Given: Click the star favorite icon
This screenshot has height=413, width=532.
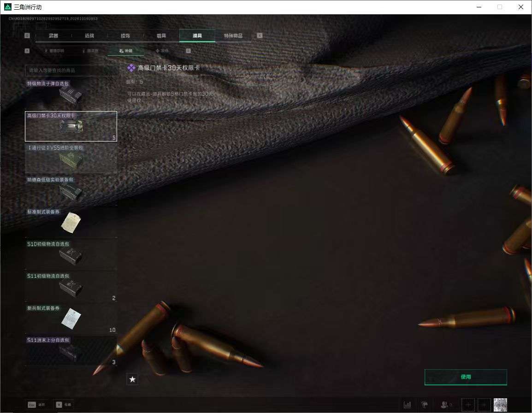Looking at the screenshot, I should click(132, 379).
